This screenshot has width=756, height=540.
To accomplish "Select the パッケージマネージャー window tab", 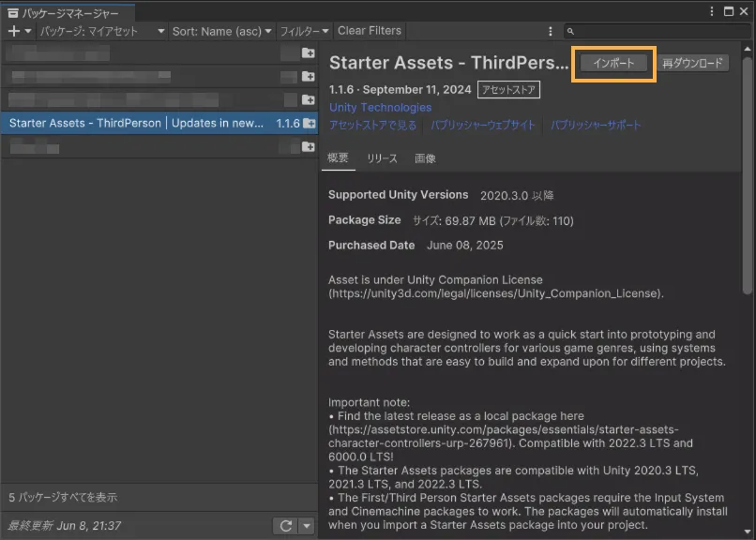I will (68, 13).
